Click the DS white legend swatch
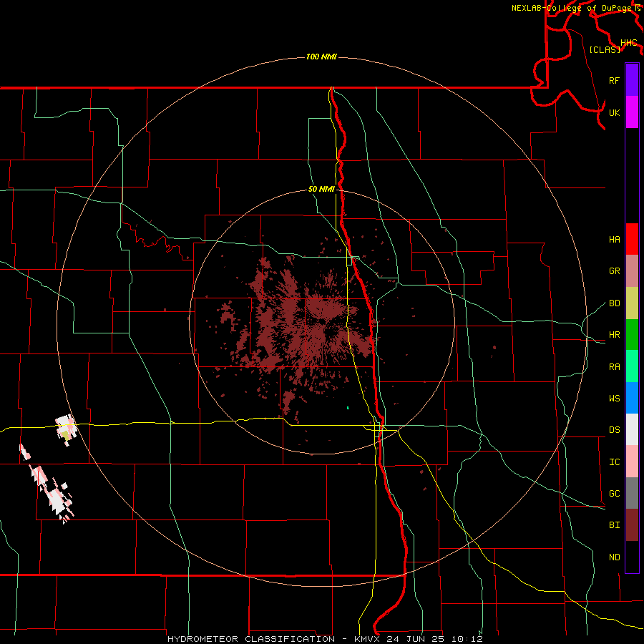The width and height of the screenshot is (644, 644). pyautogui.click(x=632, y=429)
